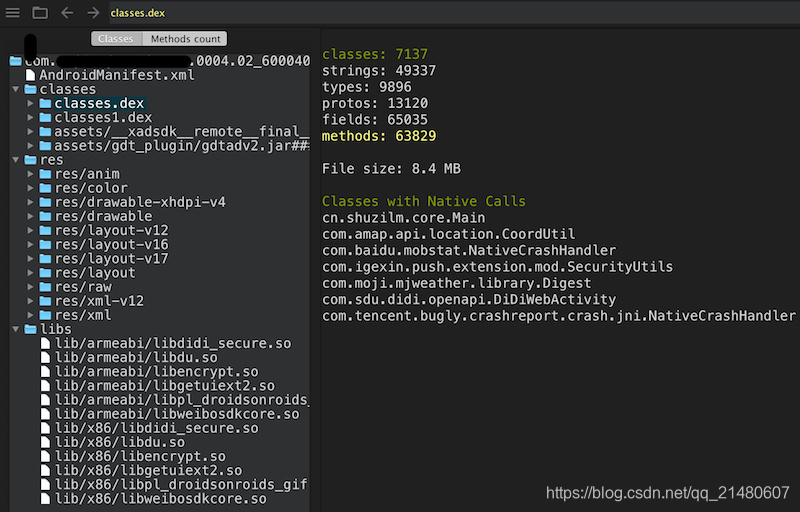Go back with the left arrow
This screenshot has height=512, width=800.
[x=67, y=13]
